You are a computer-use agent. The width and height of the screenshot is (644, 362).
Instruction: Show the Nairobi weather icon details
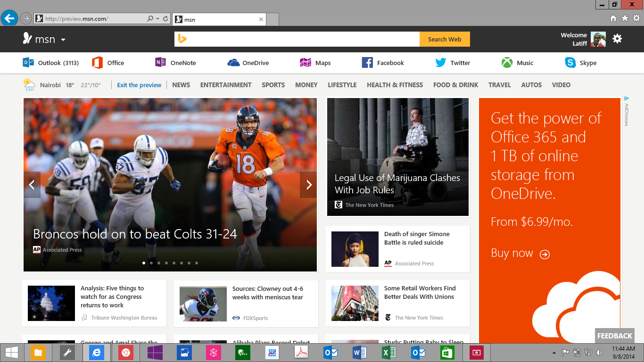29,85
